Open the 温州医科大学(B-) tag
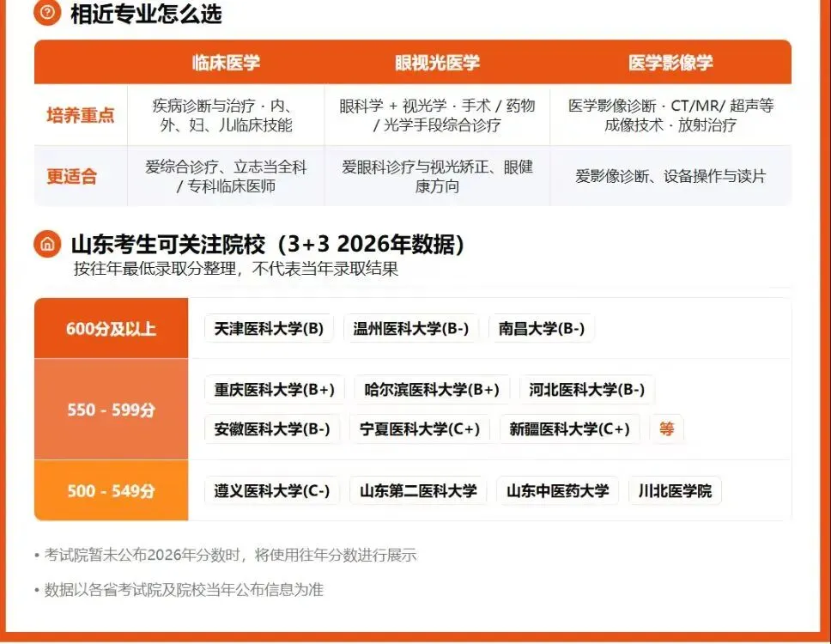 click(x=410, y=329)
